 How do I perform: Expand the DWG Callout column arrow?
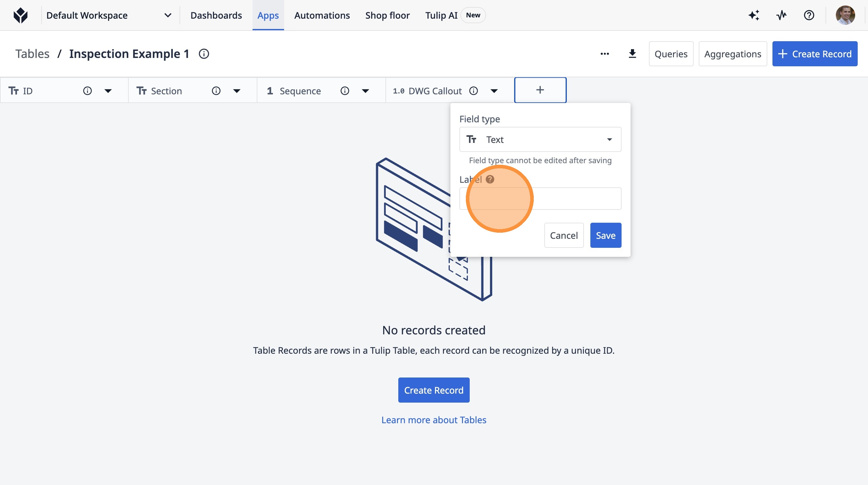tap(494, 91)
